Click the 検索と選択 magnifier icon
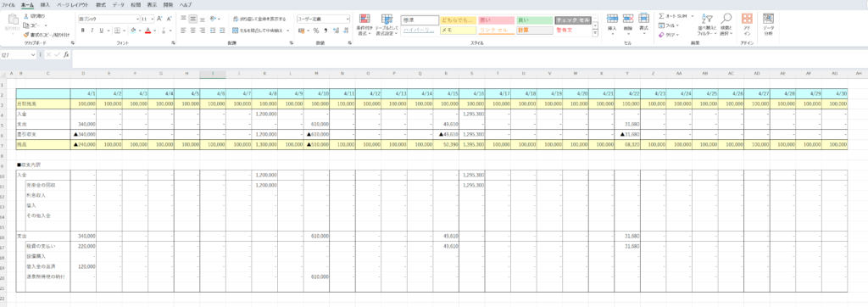The image size is (868, 307). 726,19
